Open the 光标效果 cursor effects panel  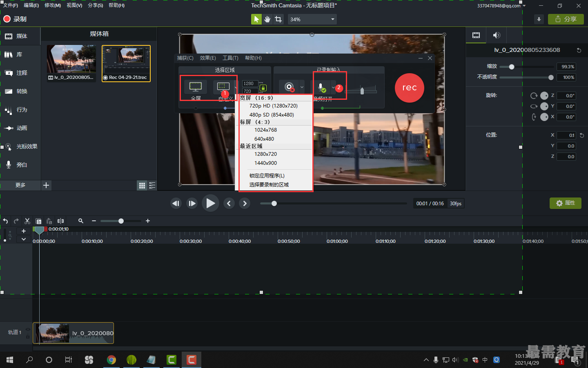coord(20,147)
